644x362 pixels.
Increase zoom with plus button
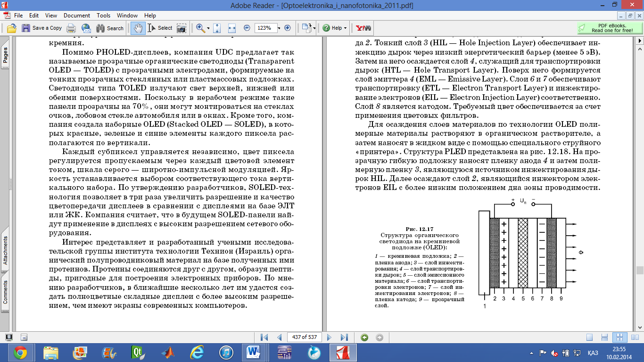click(x=287, y=28)
